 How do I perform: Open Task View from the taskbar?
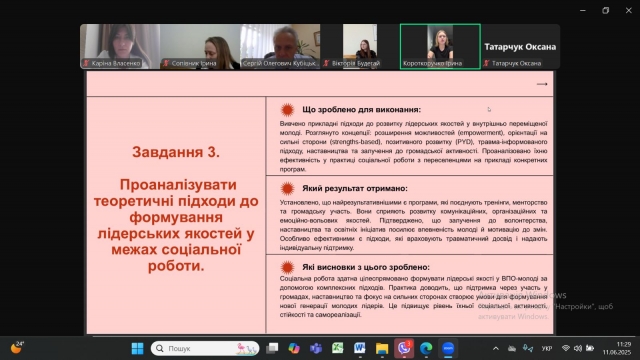pos(272,348)
